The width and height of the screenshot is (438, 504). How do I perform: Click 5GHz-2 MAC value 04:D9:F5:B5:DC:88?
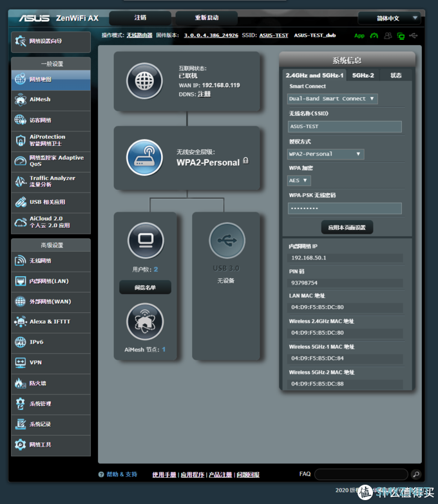318,384
